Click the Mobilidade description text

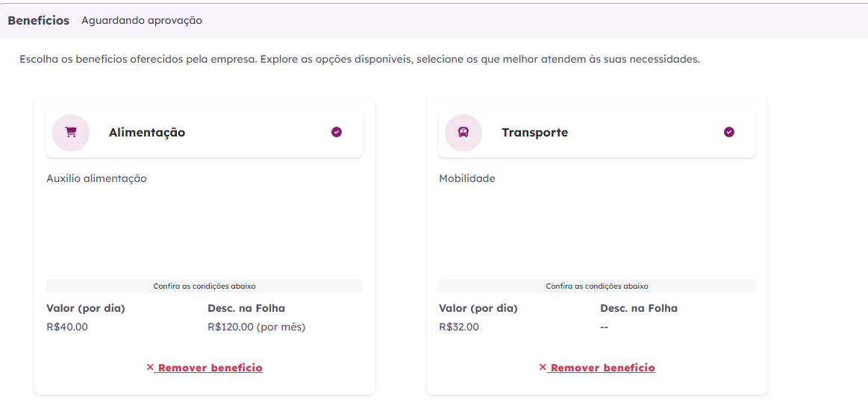pyautogui.click(x=467, y=178)
